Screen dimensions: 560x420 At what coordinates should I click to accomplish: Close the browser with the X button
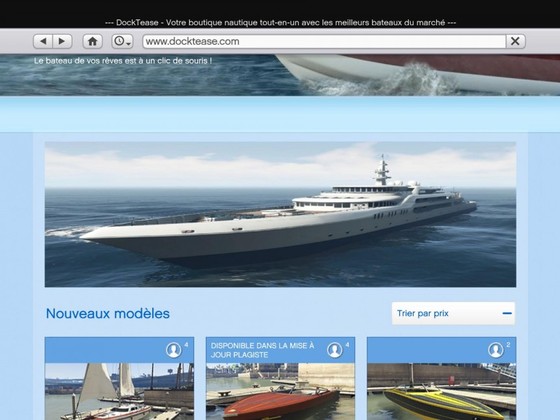pos(515,41)
